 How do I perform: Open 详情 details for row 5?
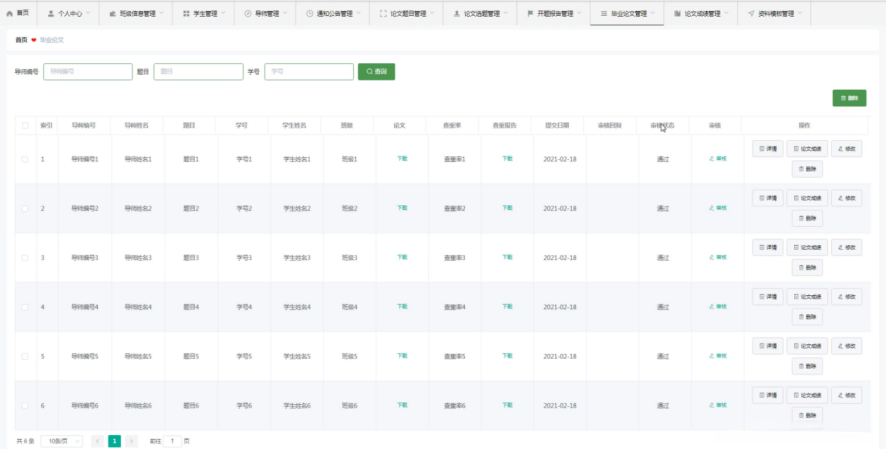pyautogui.click(x=768, y=346)
